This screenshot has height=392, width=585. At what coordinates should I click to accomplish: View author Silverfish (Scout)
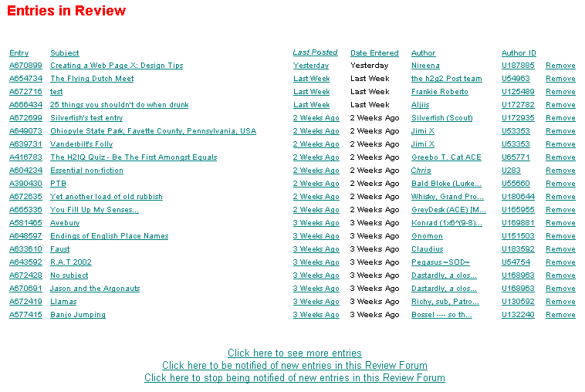click(442, 118)
